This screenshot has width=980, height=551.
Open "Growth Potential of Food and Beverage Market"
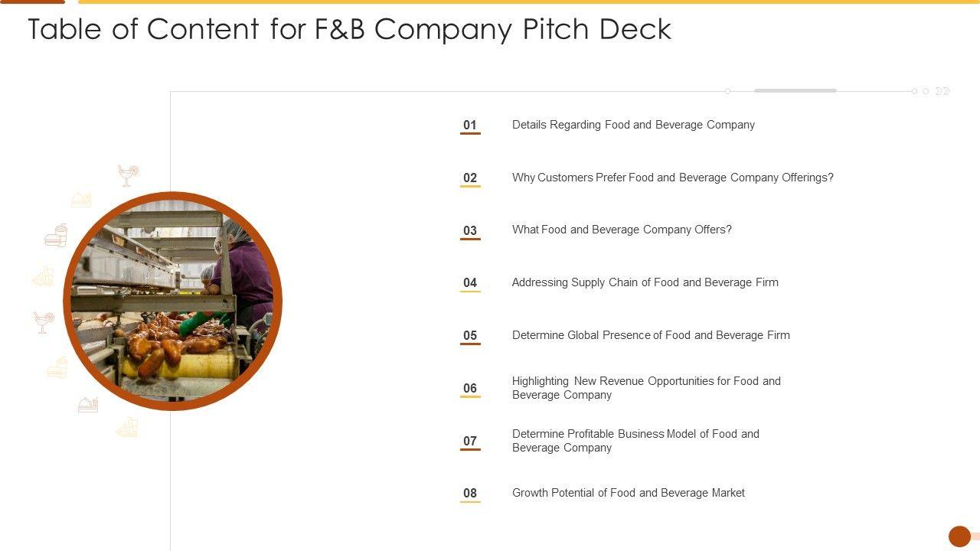click(628, 493)
